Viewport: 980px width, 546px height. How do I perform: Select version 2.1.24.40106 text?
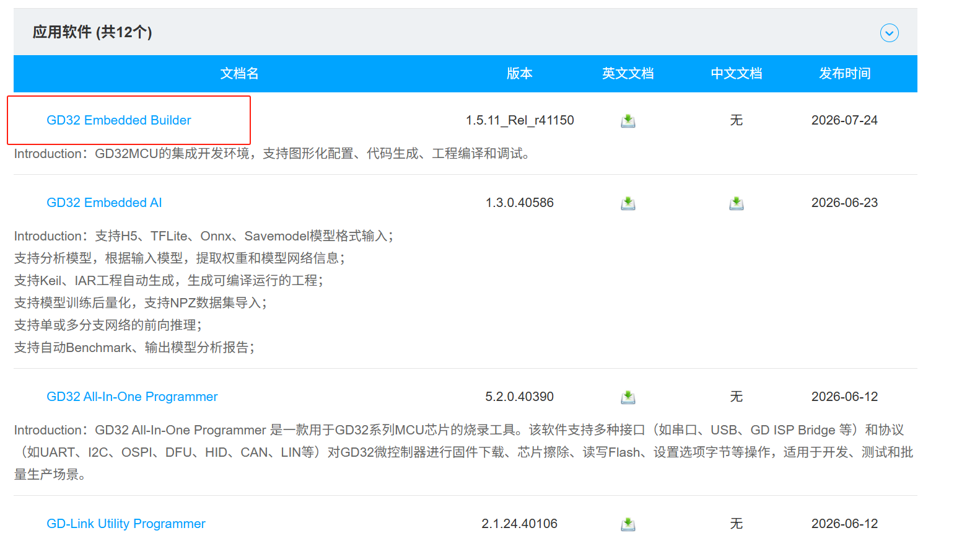520,524
